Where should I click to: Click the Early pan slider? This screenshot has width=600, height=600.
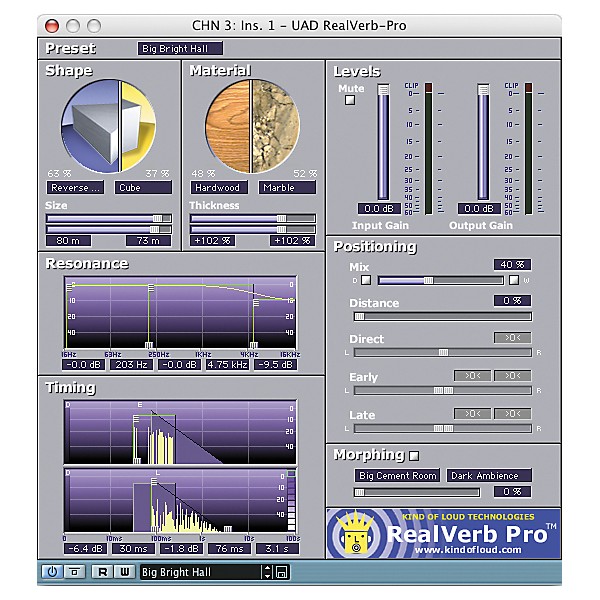point(443,390)
